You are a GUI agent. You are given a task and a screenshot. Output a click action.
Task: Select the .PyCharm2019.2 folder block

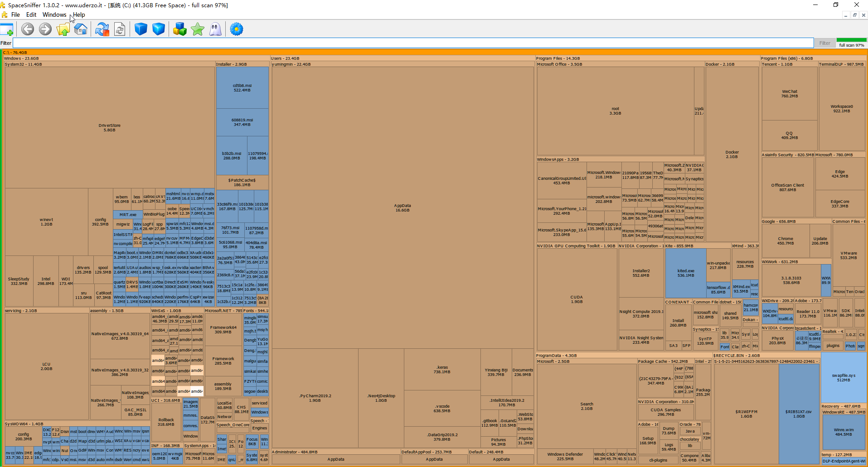coord(315,398)
